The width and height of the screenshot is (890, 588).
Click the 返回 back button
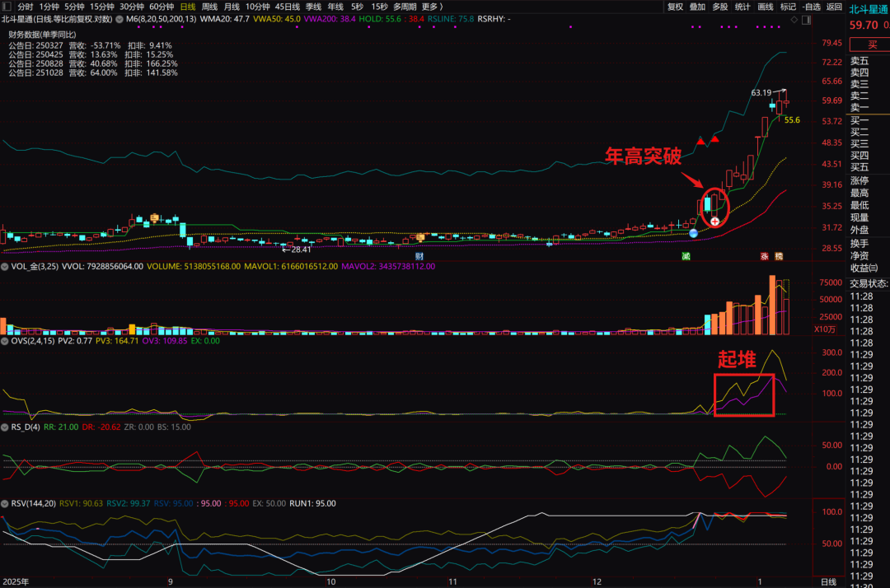click(834, 7)
